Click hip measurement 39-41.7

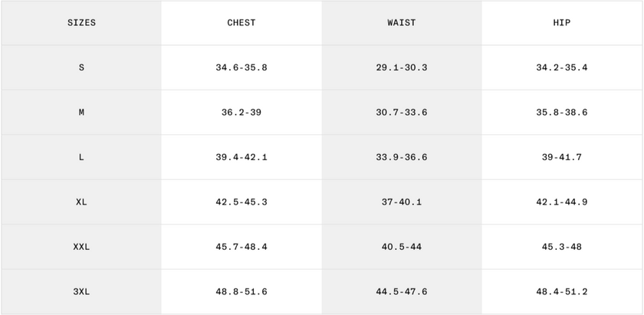coord(562,157)
